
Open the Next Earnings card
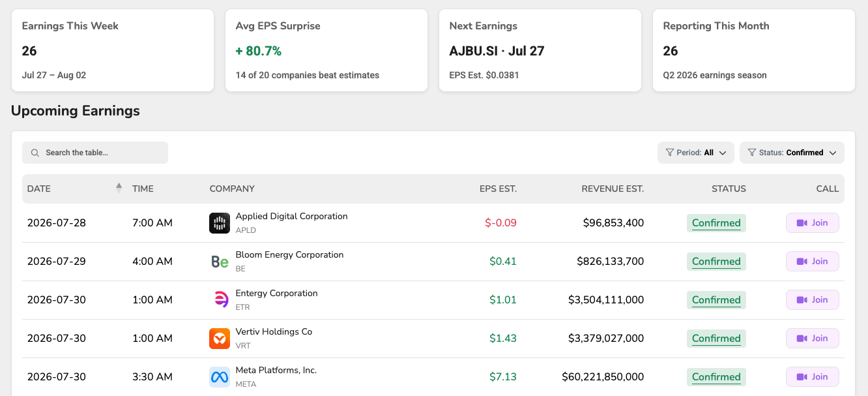(540, 50)
